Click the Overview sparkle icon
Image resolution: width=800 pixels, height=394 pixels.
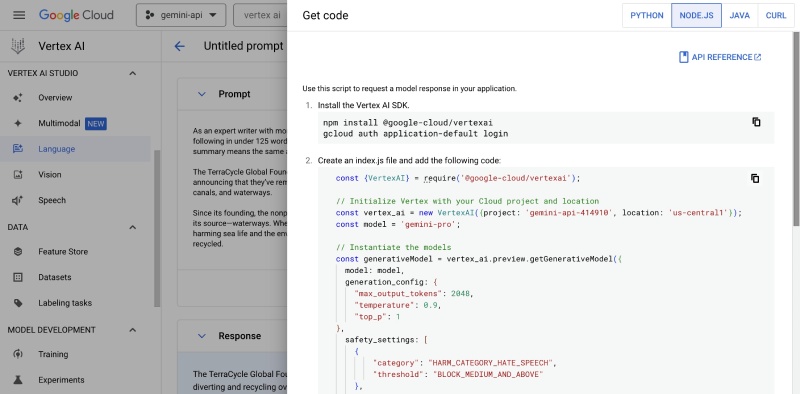click(18, 97)
